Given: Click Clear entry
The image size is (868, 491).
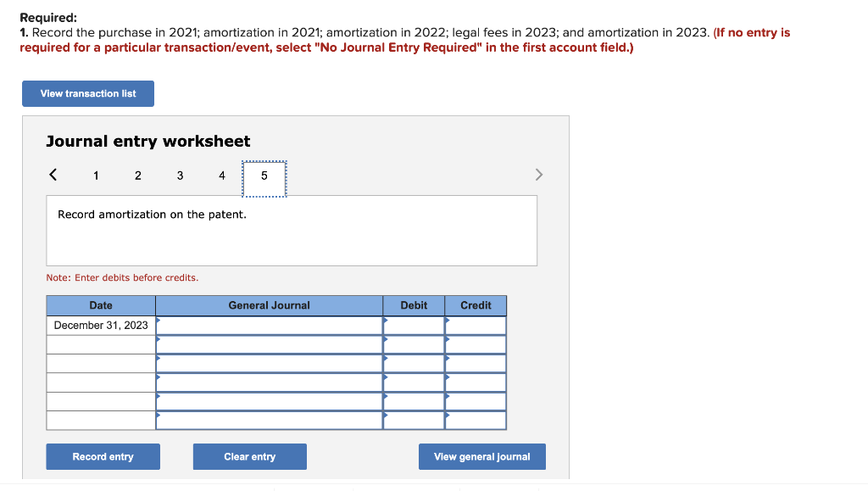Looking at the screenshot, I should point(249,456).
